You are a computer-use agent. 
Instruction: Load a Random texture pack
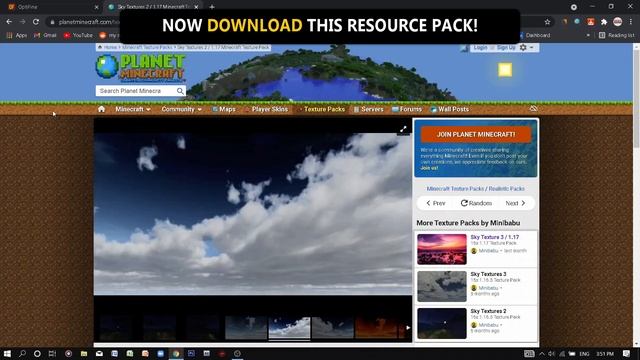[476, 203]
